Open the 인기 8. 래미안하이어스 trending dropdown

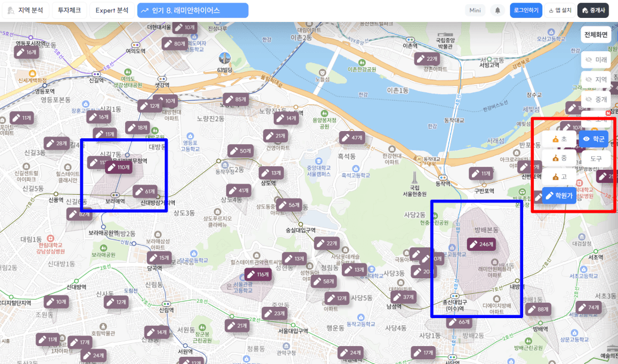click(193, 11)
